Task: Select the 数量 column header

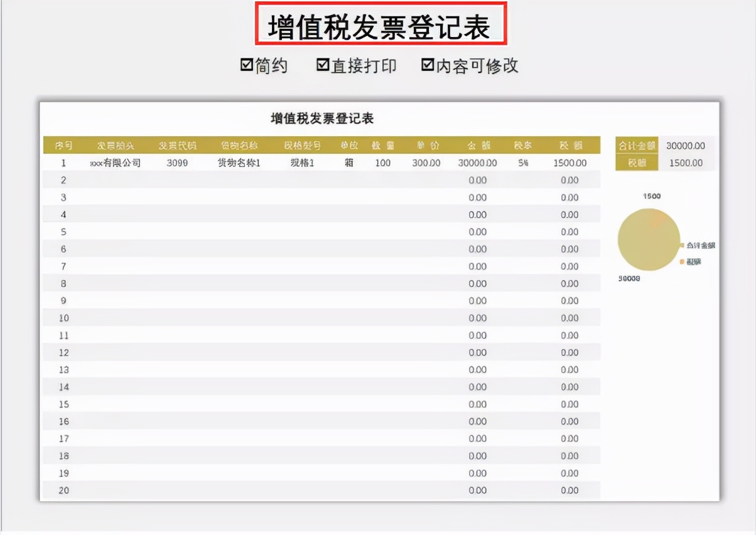Action: 384,145
